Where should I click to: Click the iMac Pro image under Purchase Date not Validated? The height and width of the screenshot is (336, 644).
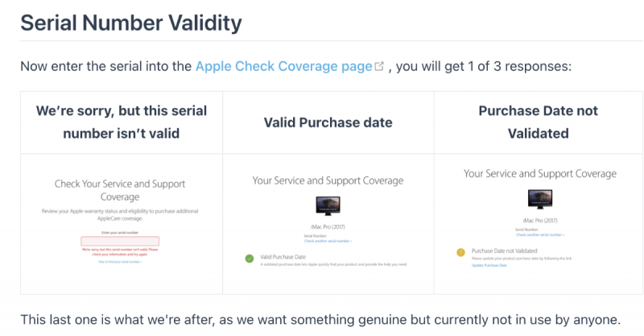(x=539, y=197)
